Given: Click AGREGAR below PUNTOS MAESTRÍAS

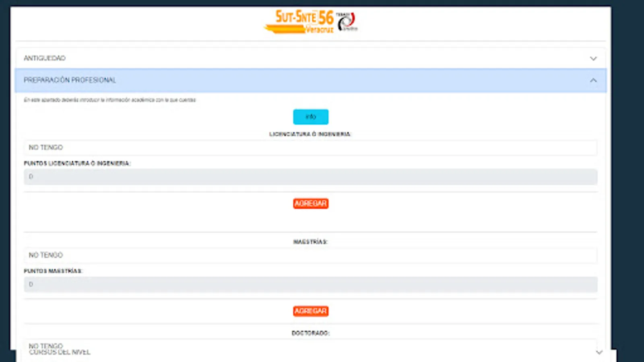Looking at the screenshot, I should point(310,311).
